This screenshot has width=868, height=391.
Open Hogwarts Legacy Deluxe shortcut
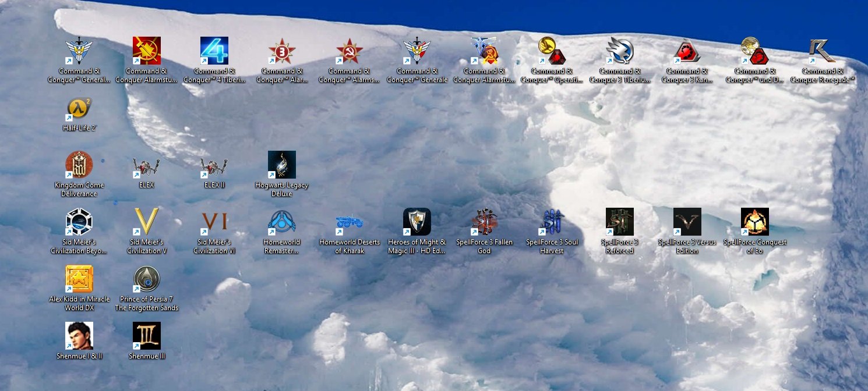tap(282, 165)
